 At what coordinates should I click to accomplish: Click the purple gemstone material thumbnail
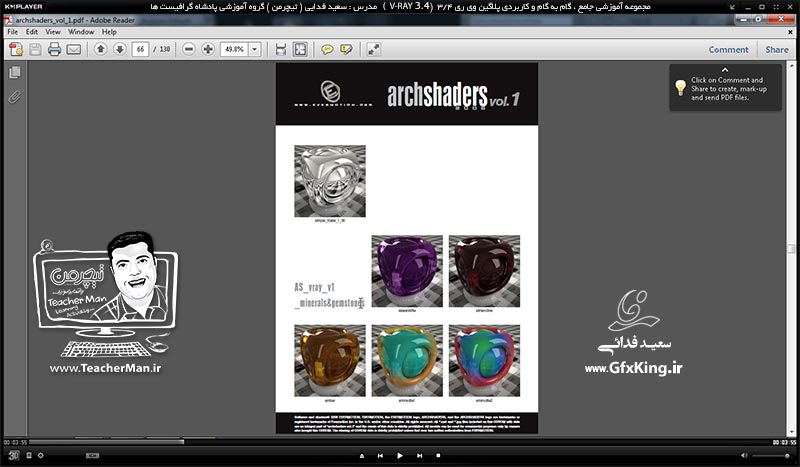[x=407, y=271]
